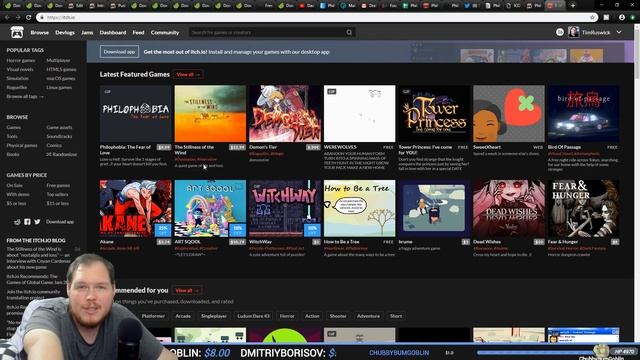Open the Game assets link
This screenshot has height=360, width=640.
point(59,127)
